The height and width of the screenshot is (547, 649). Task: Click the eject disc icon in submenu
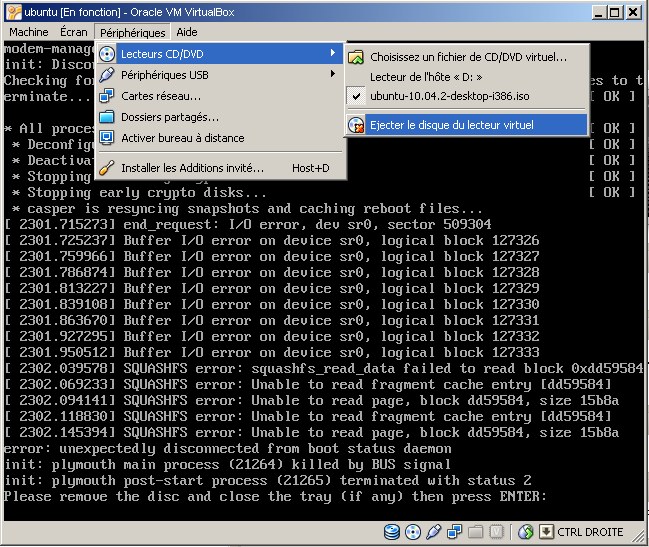click(356, 125)
